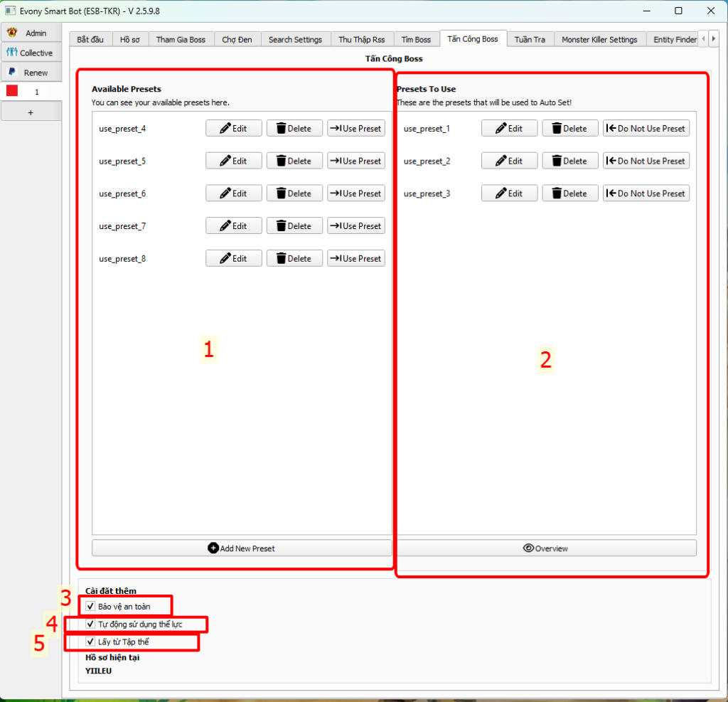The image size is (728, 702).
Task: Click Do Not Use Preset arrow for use_preset_1
Action: (611, 129)
